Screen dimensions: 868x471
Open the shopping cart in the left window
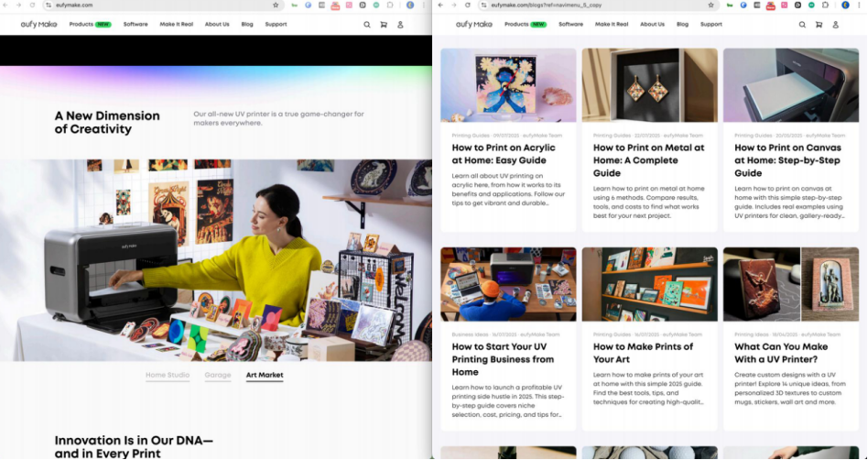(384, 25)
